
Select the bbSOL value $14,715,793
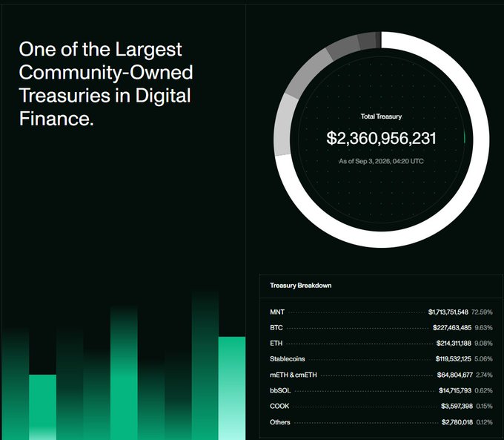[455, 390]
